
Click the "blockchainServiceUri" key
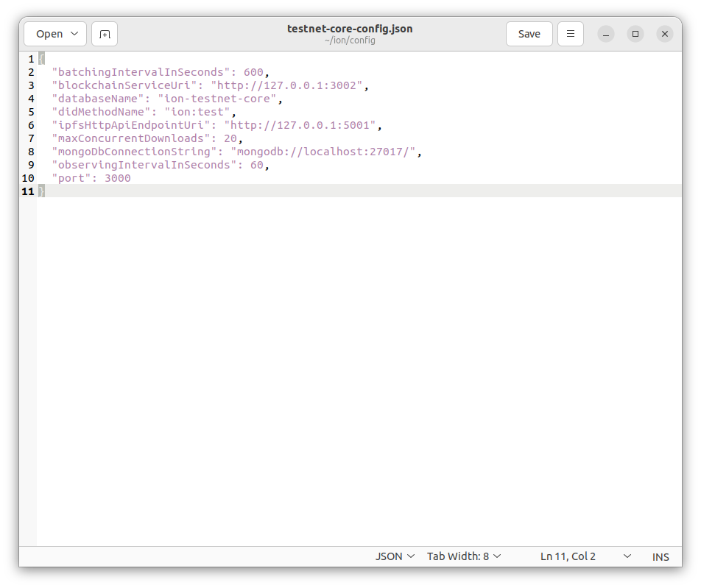pyautogui.click(x=124, y=85)
